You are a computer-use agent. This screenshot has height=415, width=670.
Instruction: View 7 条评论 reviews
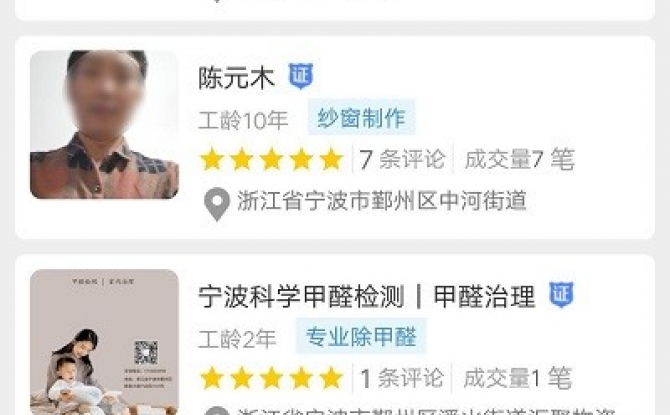tap(402, 159)
